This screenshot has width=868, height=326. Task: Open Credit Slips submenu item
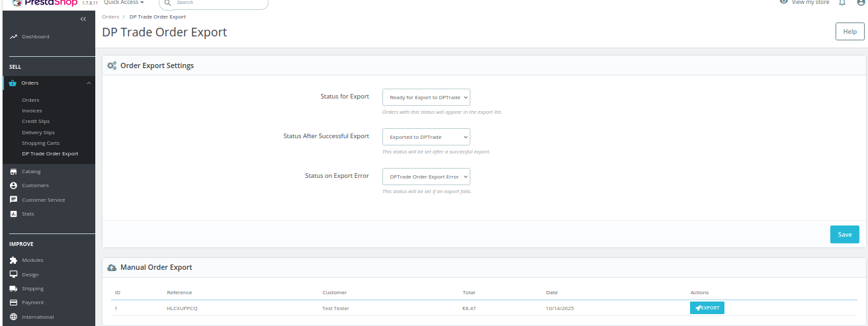click(36, 122)
